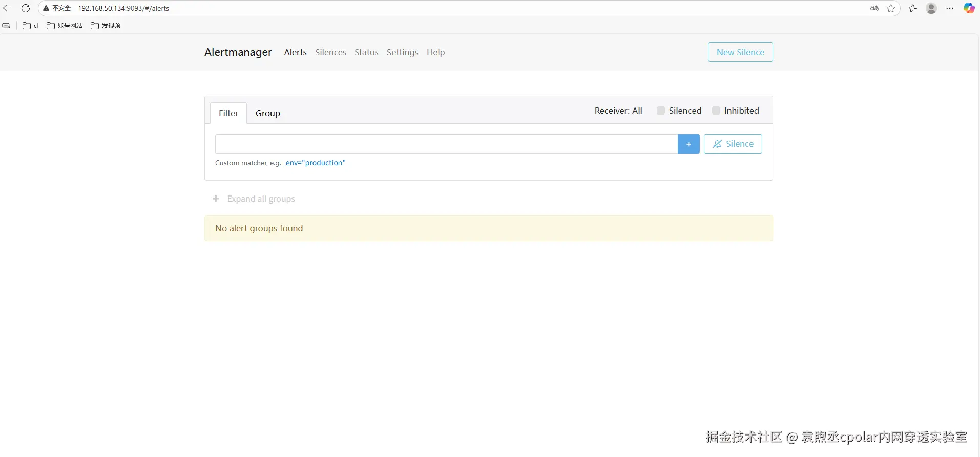Go back with the browser back arrow

pyautogui.click(x=7, y=8)
